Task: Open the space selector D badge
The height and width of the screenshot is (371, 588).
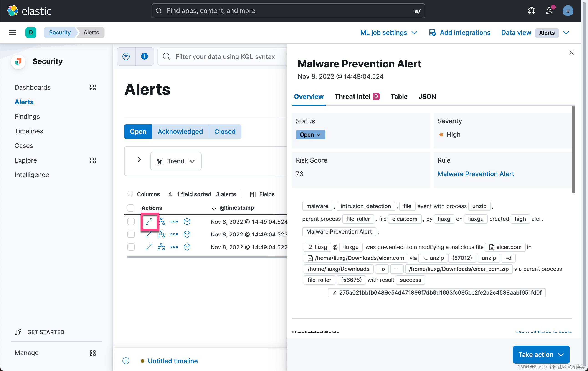Action: pos(31,33)
